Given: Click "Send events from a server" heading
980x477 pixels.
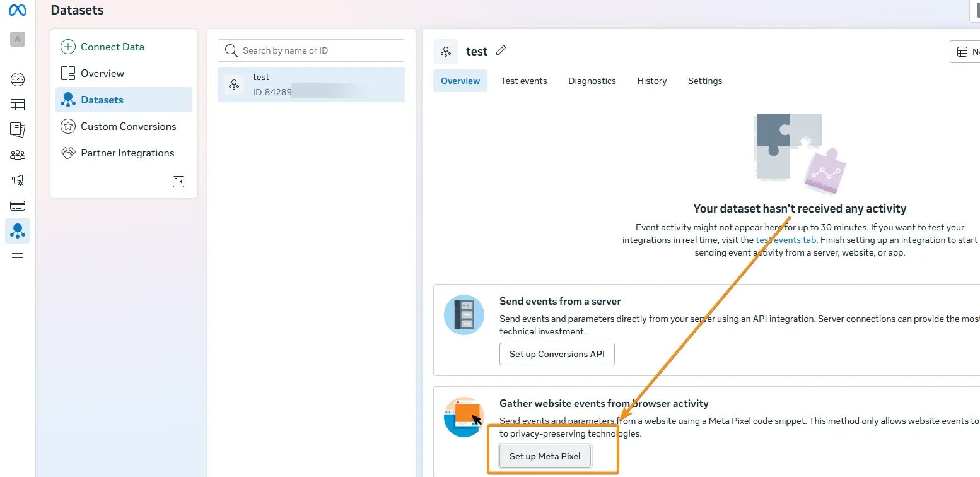Looking at the screenshot, I should pos(560,301).
